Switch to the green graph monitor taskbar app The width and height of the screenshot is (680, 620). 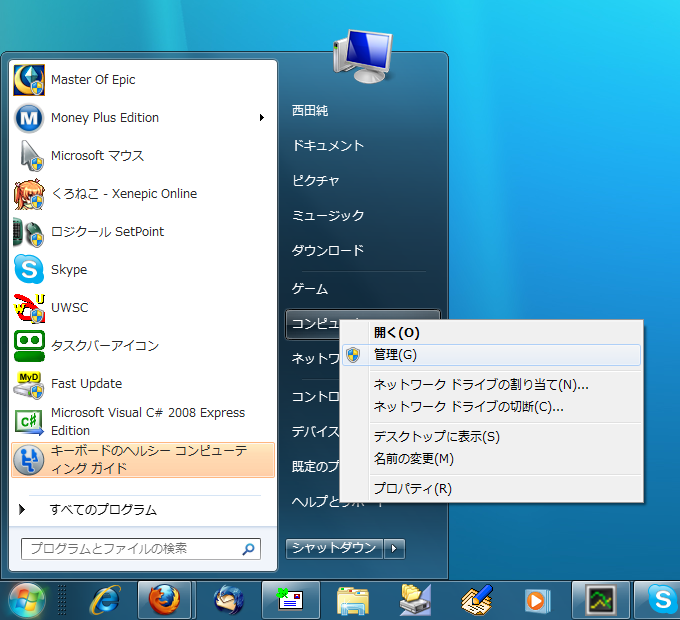601,600
